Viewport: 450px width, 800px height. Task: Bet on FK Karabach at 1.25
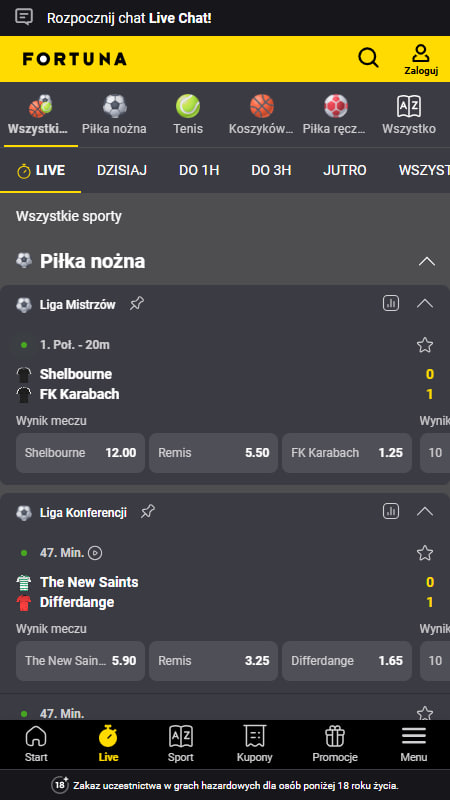coord(347,453)
